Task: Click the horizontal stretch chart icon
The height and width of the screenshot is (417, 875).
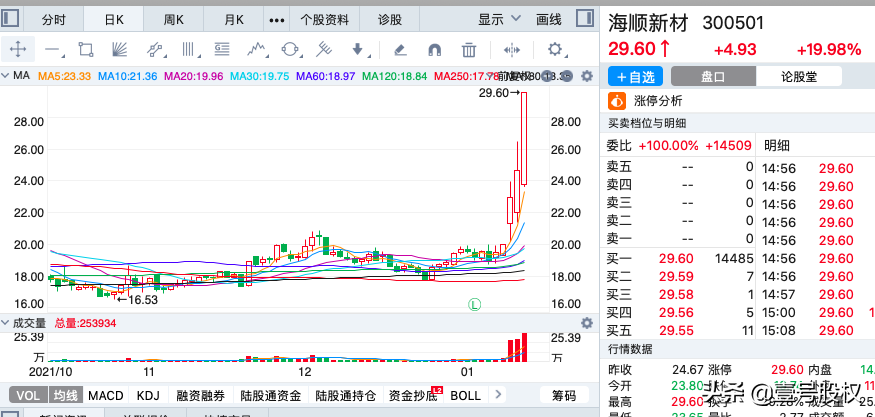Action: (512, 50)
